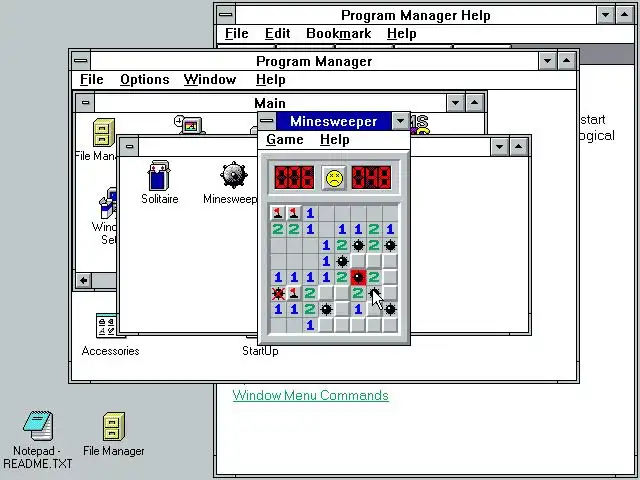
Task: Open File menu in Program Manager Help
Action: (x=237, y=33)
